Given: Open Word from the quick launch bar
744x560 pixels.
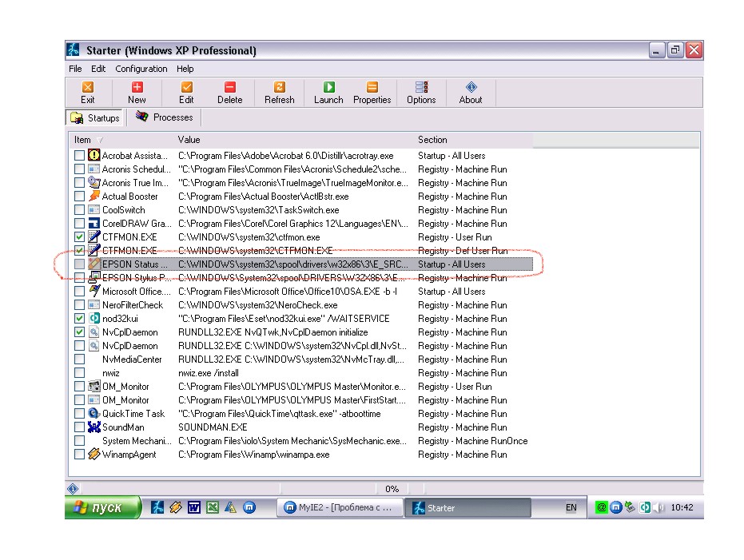Looking at the screenshot, I should click(x=194, y=507).
